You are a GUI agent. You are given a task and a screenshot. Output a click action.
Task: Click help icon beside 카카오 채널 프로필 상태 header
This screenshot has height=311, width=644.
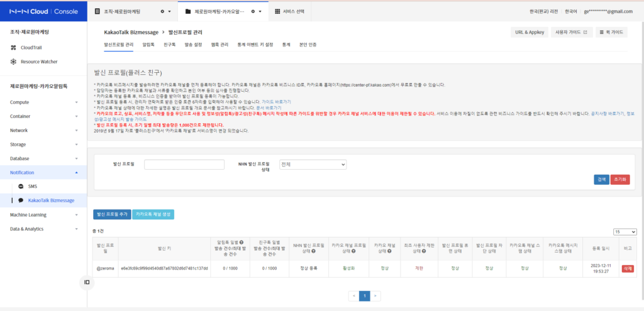[x=353, y=251]
